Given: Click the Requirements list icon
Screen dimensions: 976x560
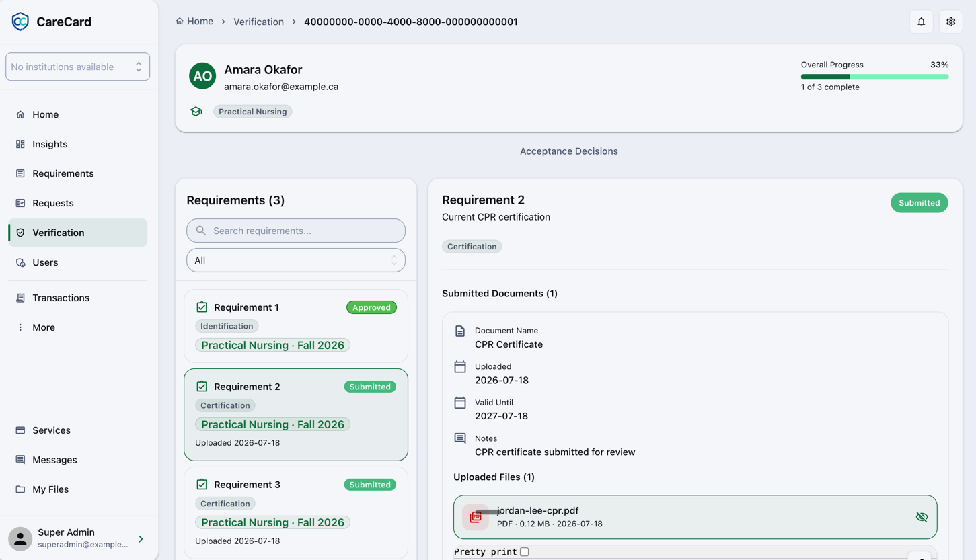Looking at the screenshot, I should coord(20,173).
